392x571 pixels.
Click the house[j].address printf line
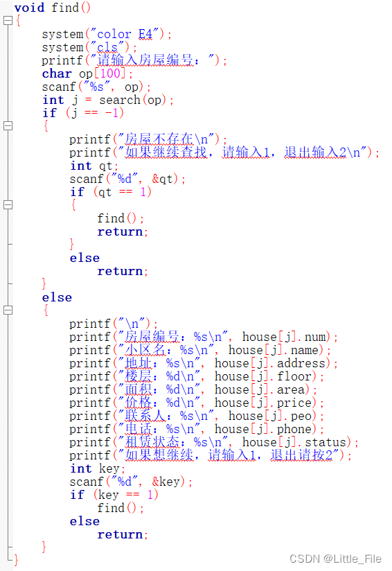(x=204, y=363)
